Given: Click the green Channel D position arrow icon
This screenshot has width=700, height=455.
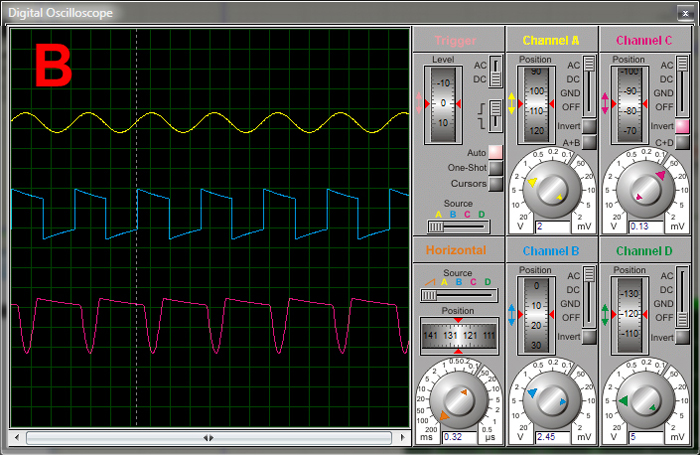Looking at the screenshot, I should (605, 314).
